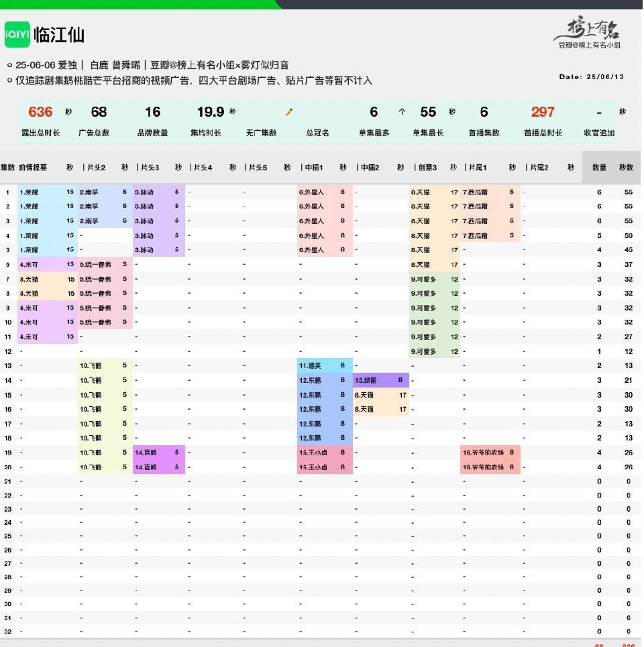Screen dimensions: 644x647
Task: Click the 8.天猫 前情提要 cell in episode 7
Action: point(48,280)
